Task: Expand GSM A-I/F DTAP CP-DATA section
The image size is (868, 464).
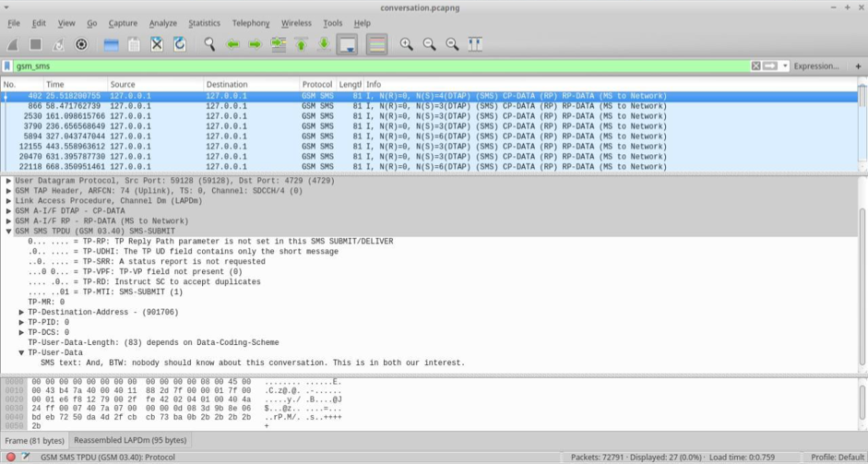Action: tap(8, 211)
